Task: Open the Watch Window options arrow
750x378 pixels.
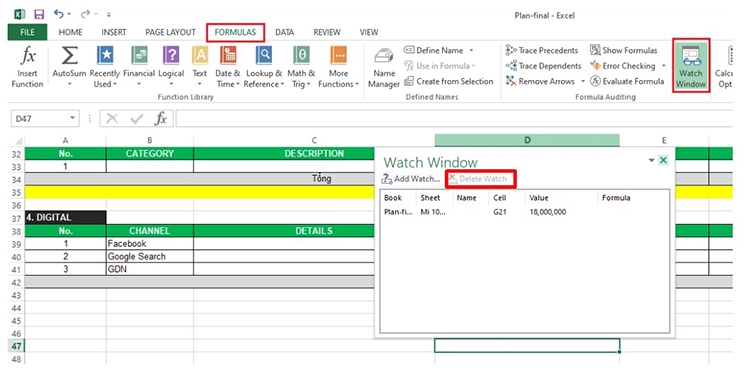Action: [651, 160]
